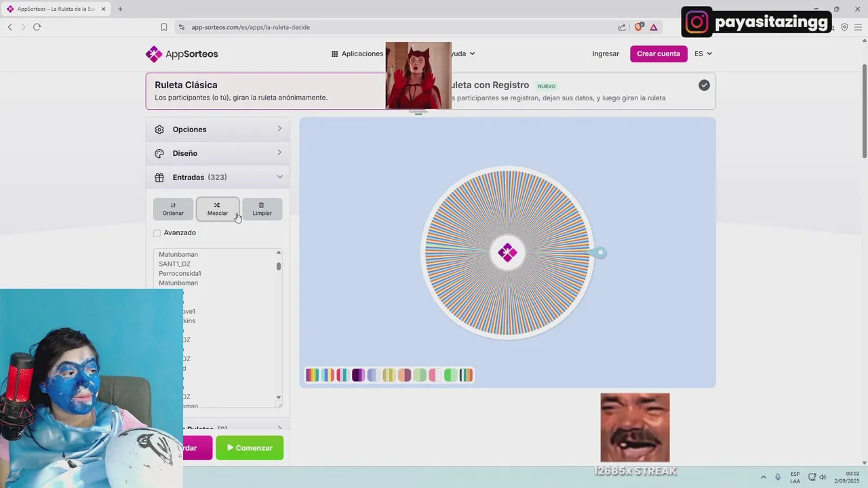The width and height of the screenshot is (868, 488).
Task: Click the ESP LAA language indicator
Action: coord(795,477)
